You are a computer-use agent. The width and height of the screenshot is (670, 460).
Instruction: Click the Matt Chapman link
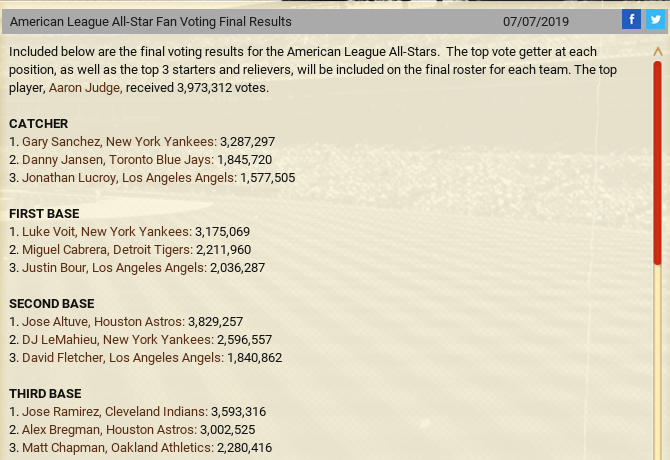[x=63, y=448]
